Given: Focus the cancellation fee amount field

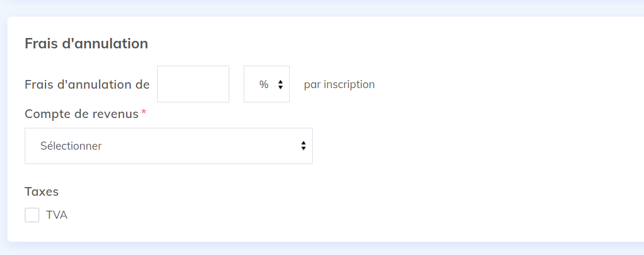Looking at the screenshot, I should coord(193,84).
